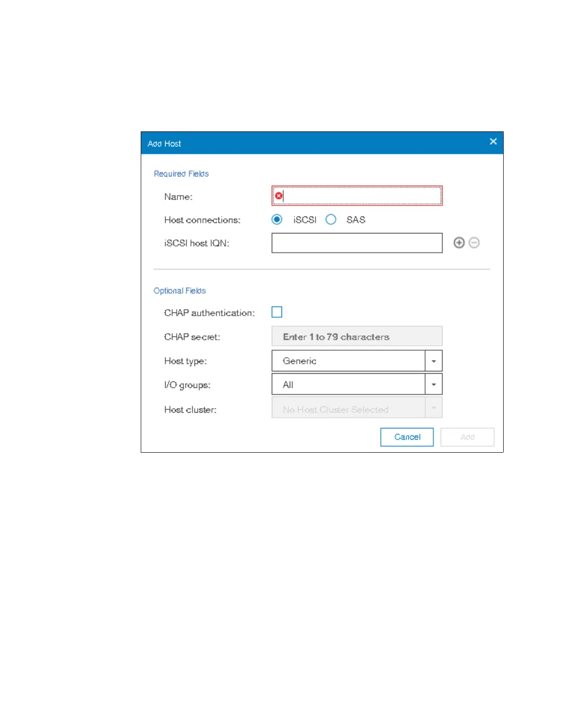Click the Optional Fields heading
Image resolution: width=563 pixels, height=728 pixels.
[179, 291]
